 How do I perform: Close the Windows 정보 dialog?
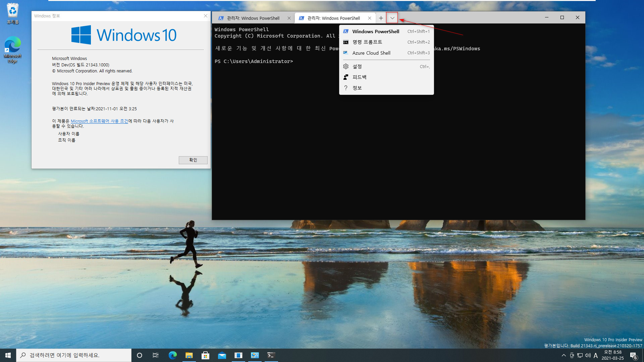tap(206, 16)
